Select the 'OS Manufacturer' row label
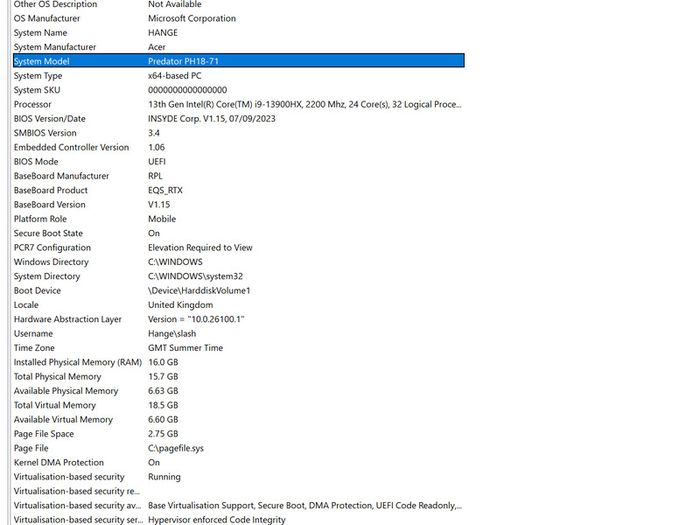 click(x=47, y=18)
